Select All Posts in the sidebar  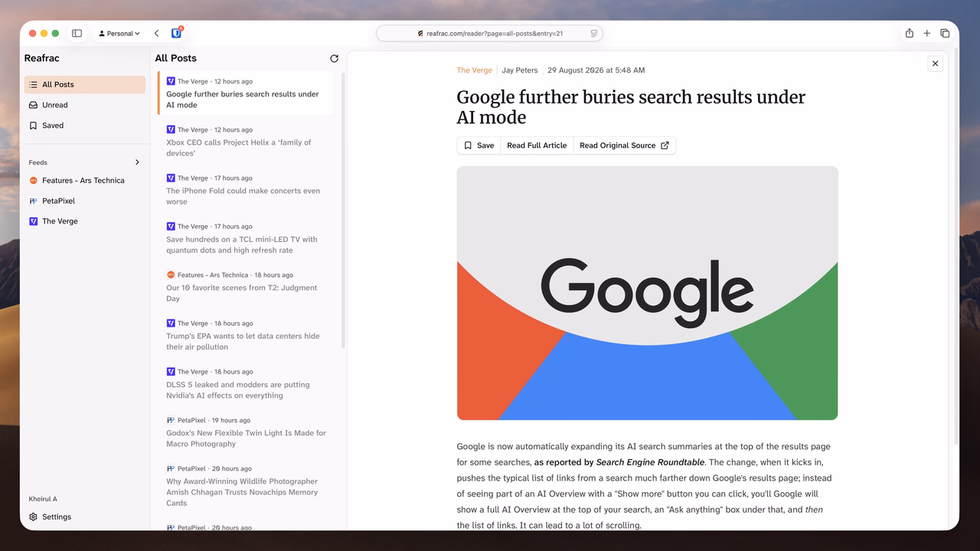[x=85, y=85]
